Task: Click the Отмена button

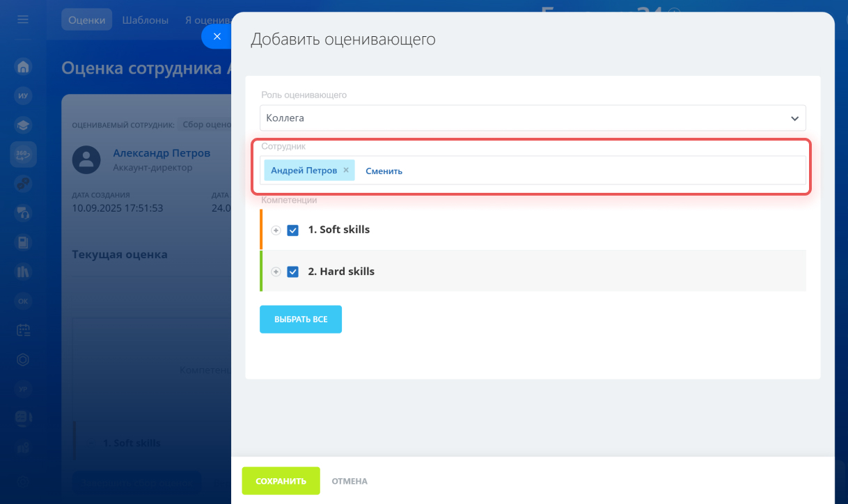Action: 350,481
